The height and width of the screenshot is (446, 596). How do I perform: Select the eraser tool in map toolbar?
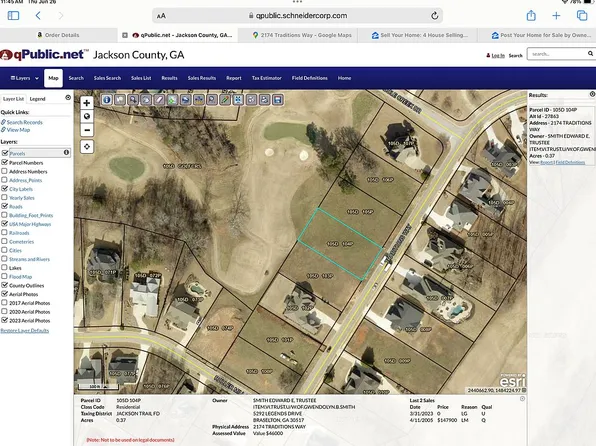(x=159, y=100)
